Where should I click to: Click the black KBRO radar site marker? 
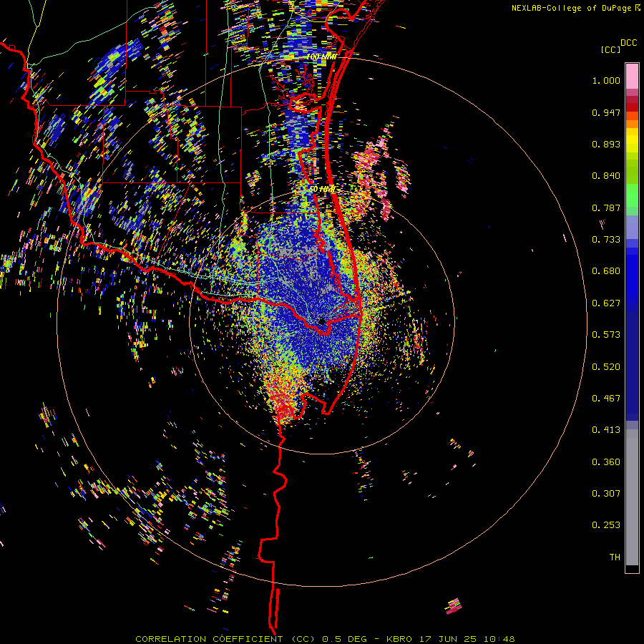321,321
